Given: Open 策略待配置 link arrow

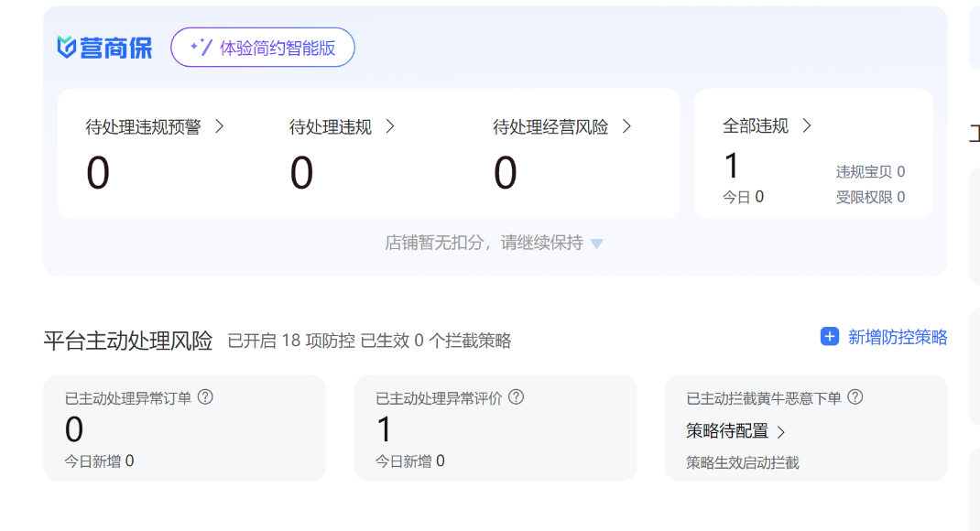Looking at the screenshot, I should click(x=781, y=431).
